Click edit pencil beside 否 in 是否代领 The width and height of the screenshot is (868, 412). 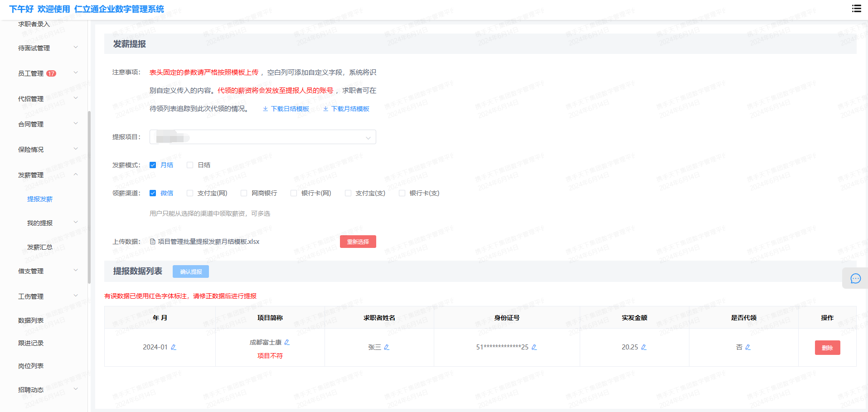click(748, 347)
